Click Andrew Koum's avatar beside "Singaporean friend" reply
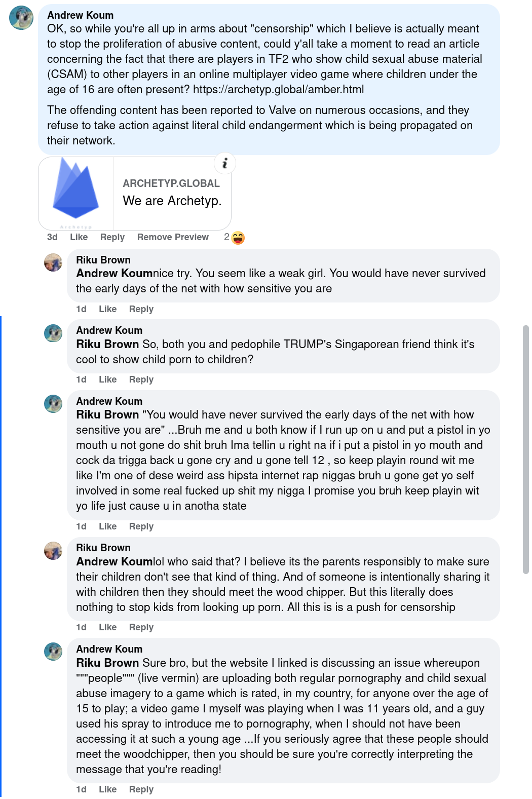Viewport: 532px width, 799px height. pyautogui.click(x=53, y=333)
